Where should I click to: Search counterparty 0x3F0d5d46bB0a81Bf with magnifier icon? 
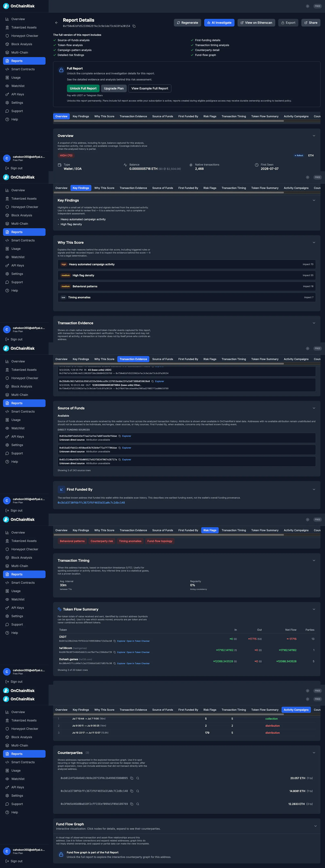click(138, 804)
